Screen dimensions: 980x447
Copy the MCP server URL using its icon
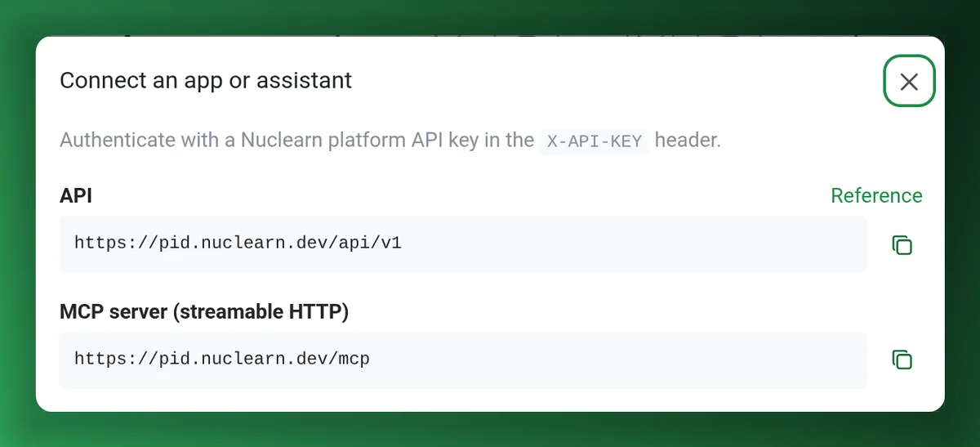pos(902,360)
